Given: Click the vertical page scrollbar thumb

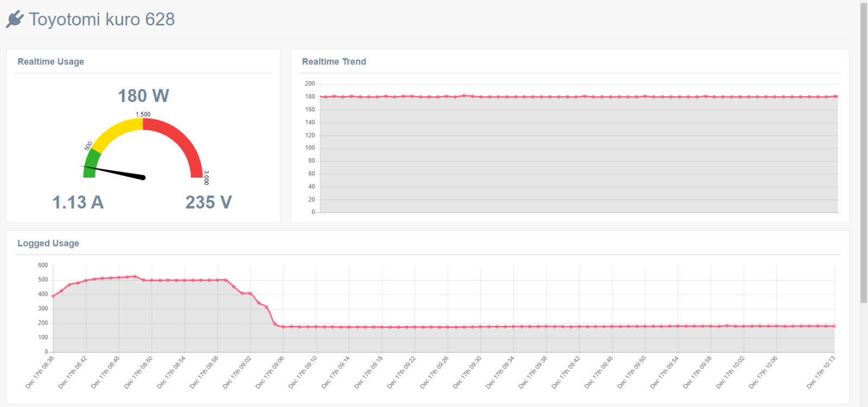Looking at the screenshot, I should pyautogui.click(x=864, y=153).
